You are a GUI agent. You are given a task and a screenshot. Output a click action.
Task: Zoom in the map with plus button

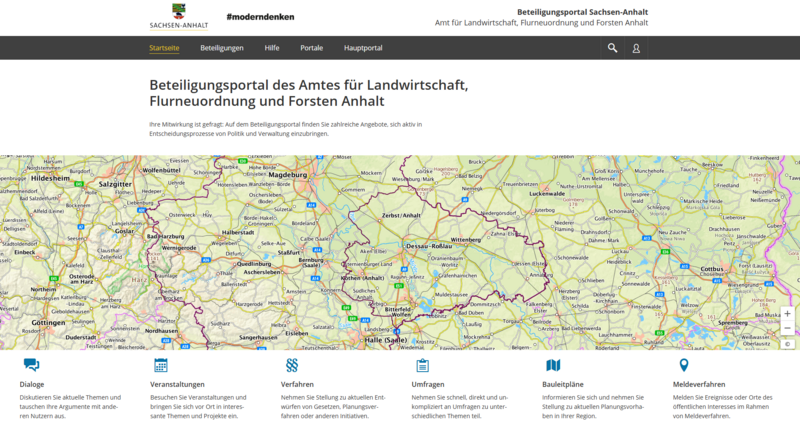787,314
